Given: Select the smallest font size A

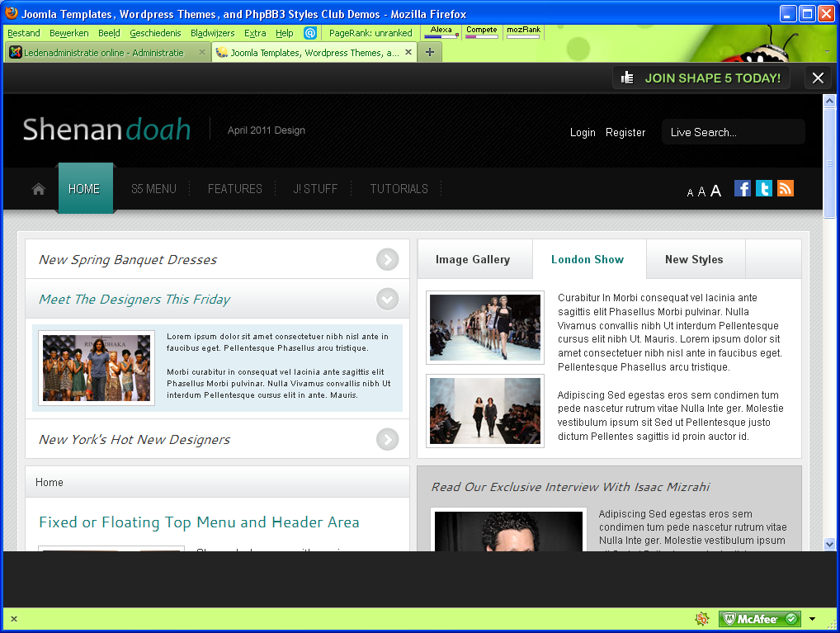Looking at the screenshot, I should tap(690, 193).
